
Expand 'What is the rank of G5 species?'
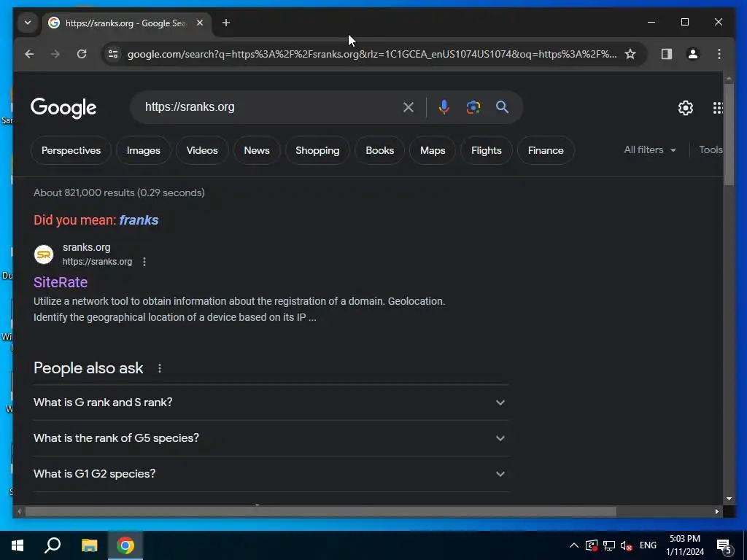point(271,438)
